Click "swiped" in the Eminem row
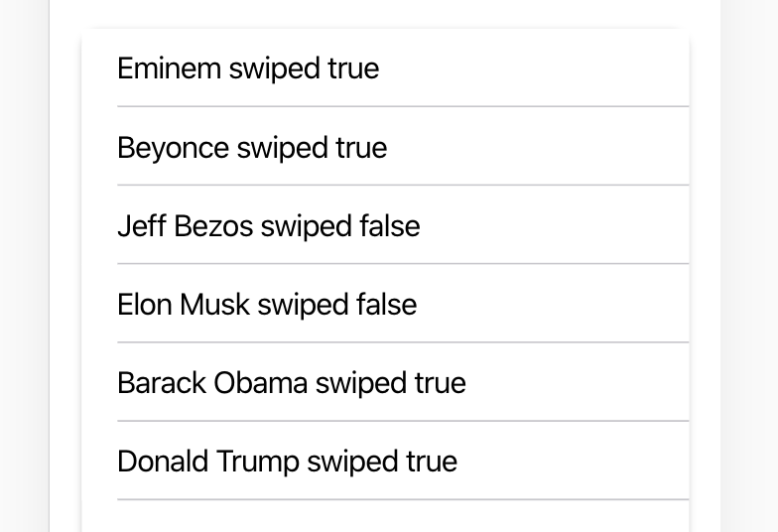 pos(274,69)
